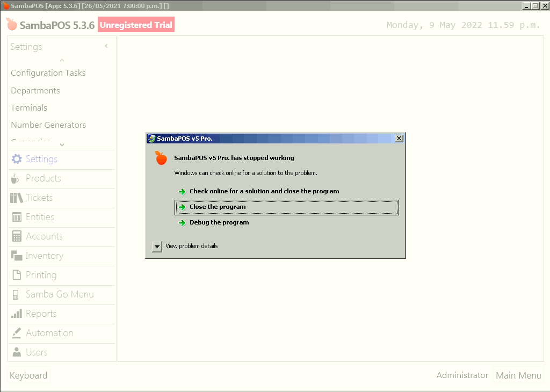Open the Accounts section
The image size is (550, 392).
tap(62, 236)
